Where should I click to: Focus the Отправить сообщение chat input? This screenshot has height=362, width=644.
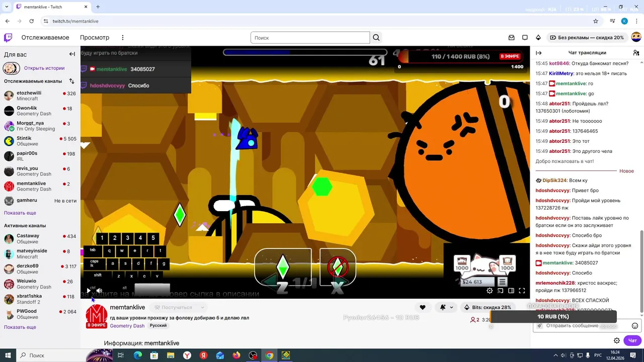point(587,326)
